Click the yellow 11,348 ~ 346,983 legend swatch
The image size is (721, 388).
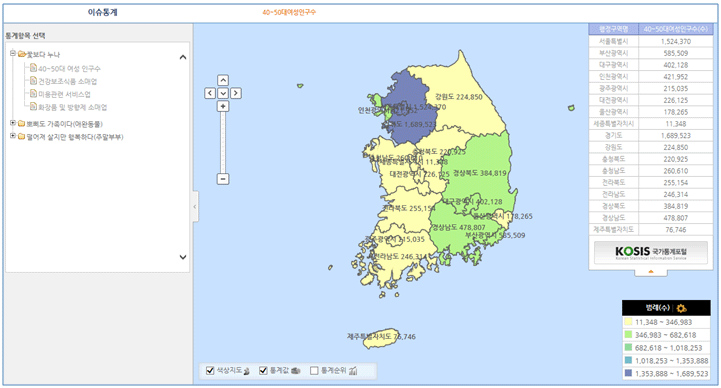(628, 322)
